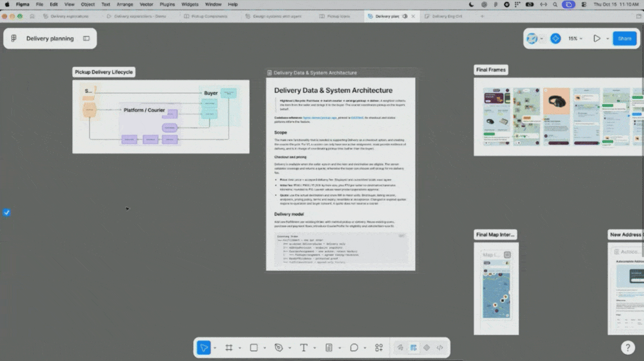
Task: Select the Delivery Data & System Architecture document
Action: pyautogui.click(x=340, y=174)
